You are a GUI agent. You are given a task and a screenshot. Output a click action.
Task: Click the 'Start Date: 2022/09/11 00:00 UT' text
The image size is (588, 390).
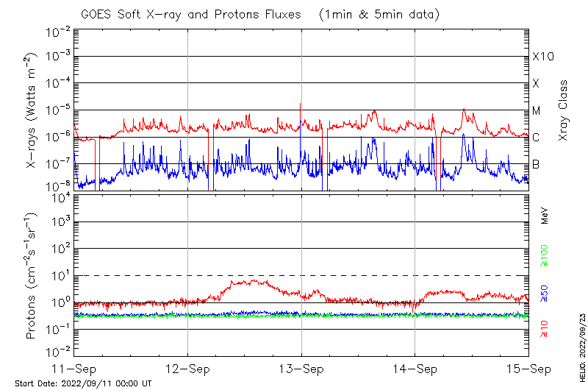[x=83, y=383]
